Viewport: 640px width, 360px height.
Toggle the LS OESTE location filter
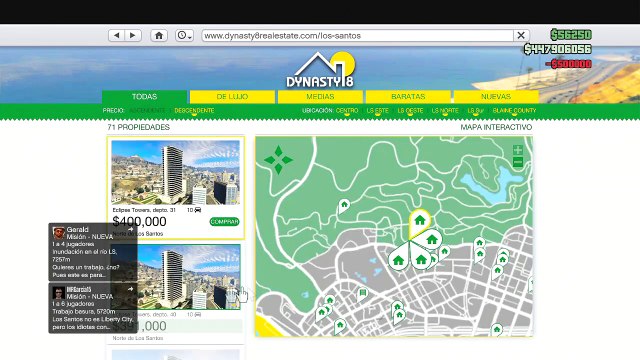coord(410,111)
